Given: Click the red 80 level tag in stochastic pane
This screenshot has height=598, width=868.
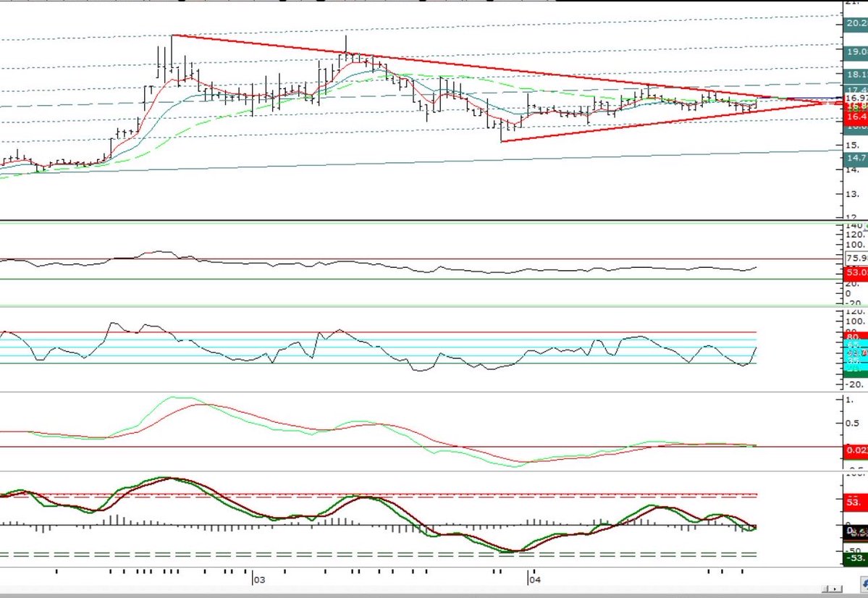Looking at the screenshot, I should [x=854, y=336].
